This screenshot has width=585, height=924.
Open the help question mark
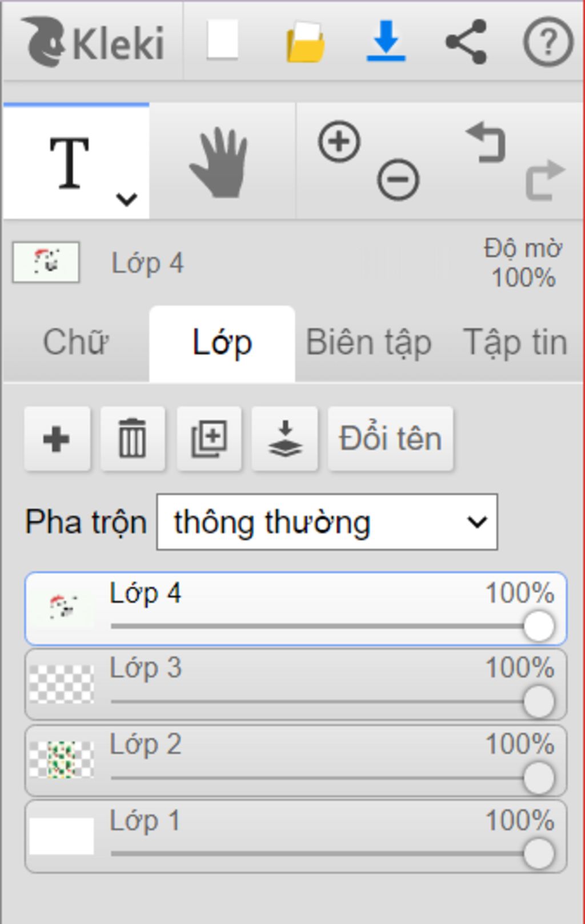click(x=548, y=42)
